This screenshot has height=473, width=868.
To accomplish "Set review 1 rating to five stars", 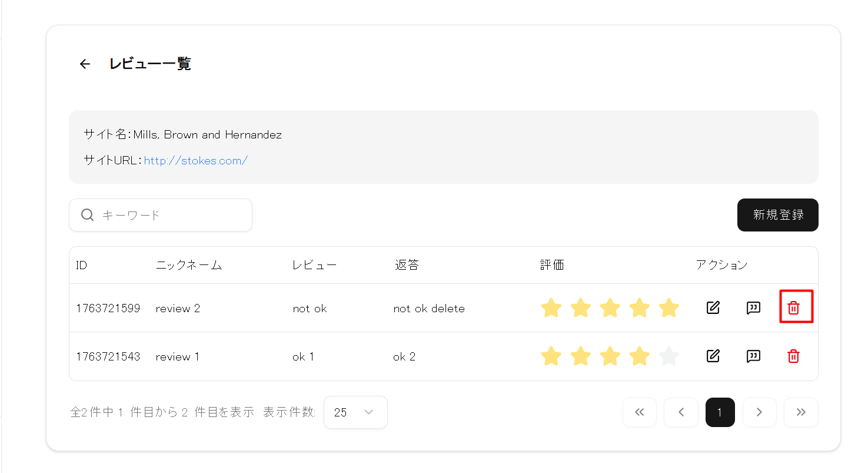I will coord(669,356).
